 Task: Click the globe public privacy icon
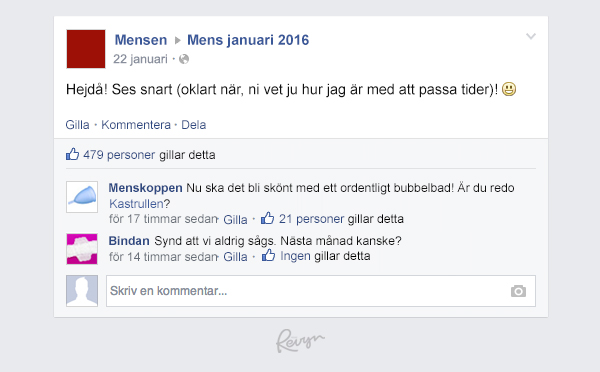[x=184, y=59]
